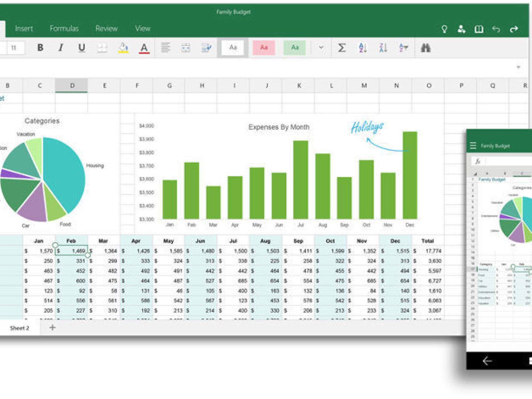Viewport: 532px width, 399px height.
Task: Click the Share people icon
Action: tap(461, 29)
